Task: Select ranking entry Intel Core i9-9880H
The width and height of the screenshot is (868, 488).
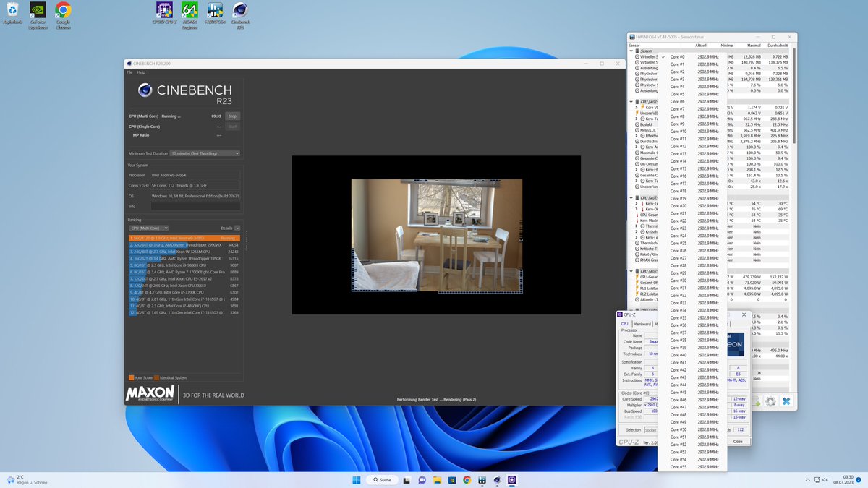Action: [184, 265]
